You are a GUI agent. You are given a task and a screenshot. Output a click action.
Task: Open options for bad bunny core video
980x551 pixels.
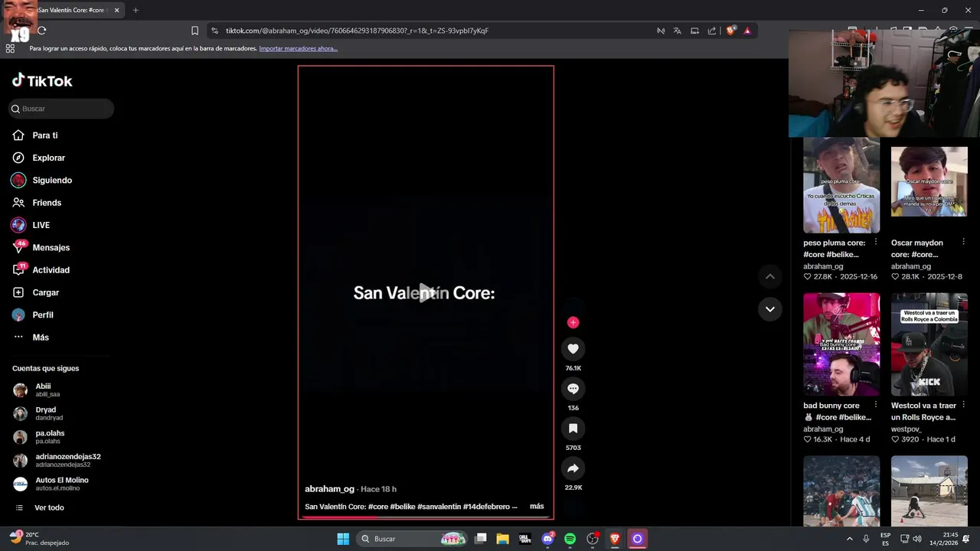[876, 405]
